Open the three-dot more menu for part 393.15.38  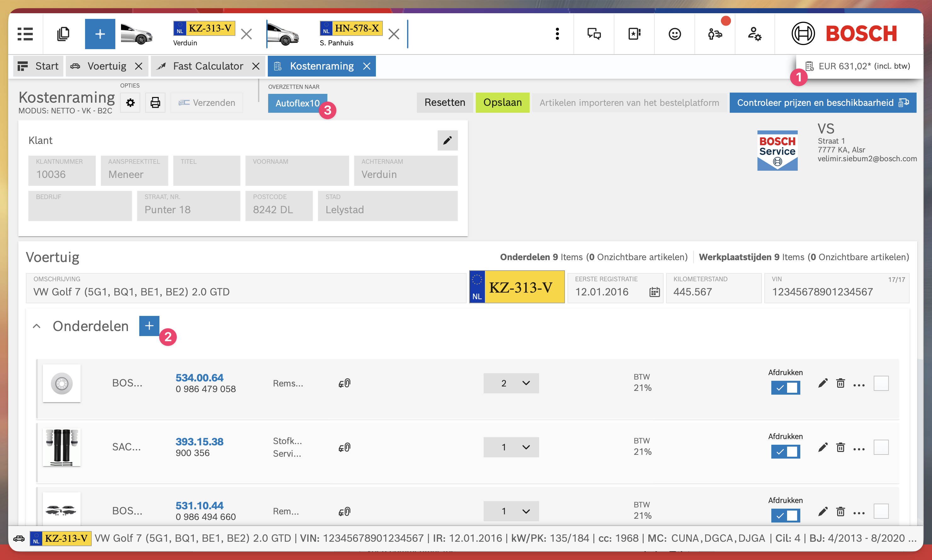click(x=859, y=448)
